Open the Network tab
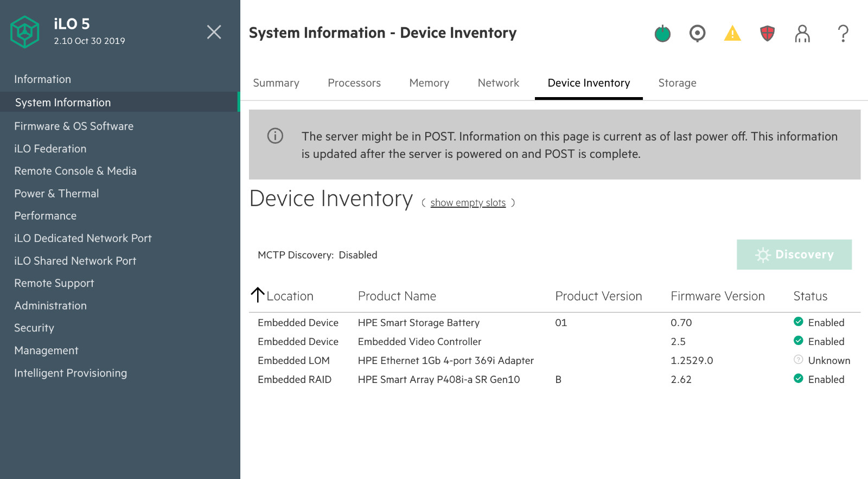 (x=499, y=83)
